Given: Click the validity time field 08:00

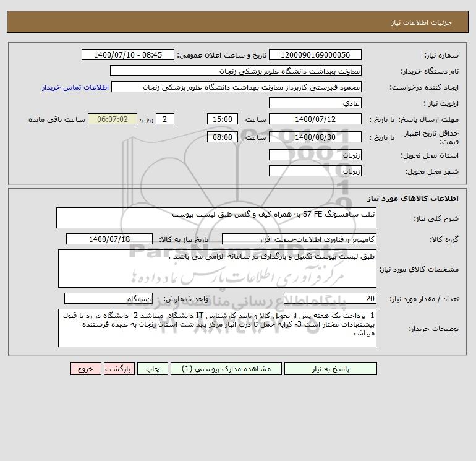Looking at the screenshot, I should click(222, 137).
